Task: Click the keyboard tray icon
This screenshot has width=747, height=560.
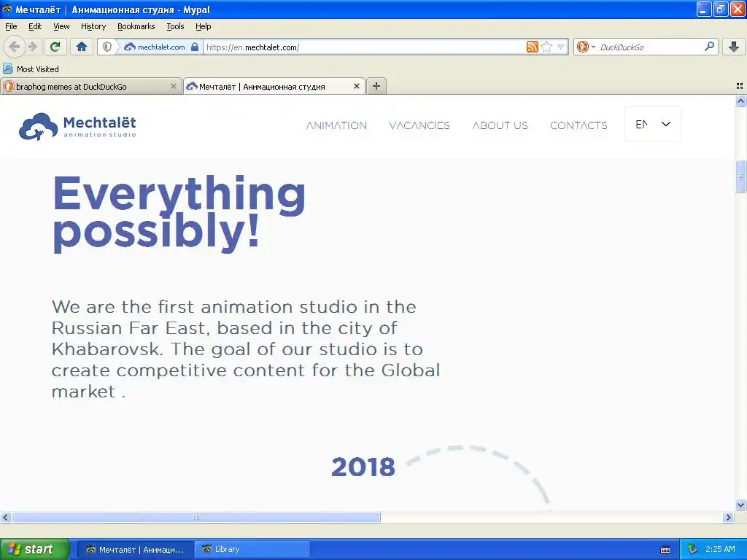Action: 665,550
